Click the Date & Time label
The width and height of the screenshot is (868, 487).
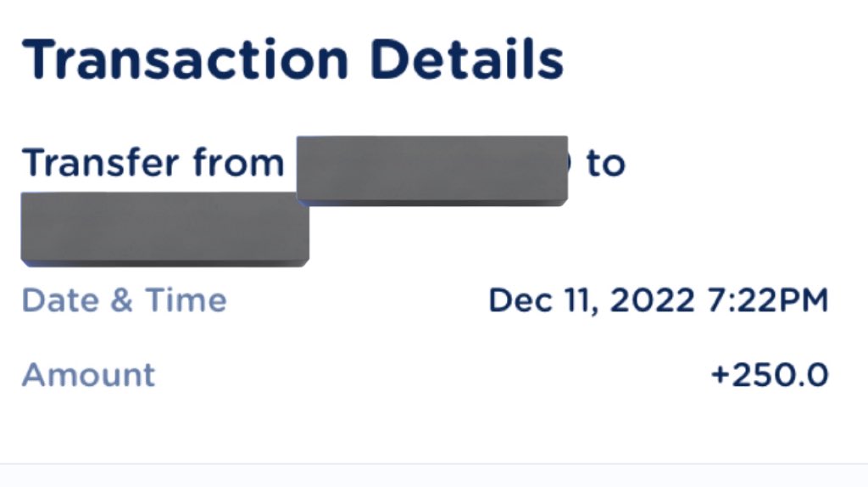(124, 300)
